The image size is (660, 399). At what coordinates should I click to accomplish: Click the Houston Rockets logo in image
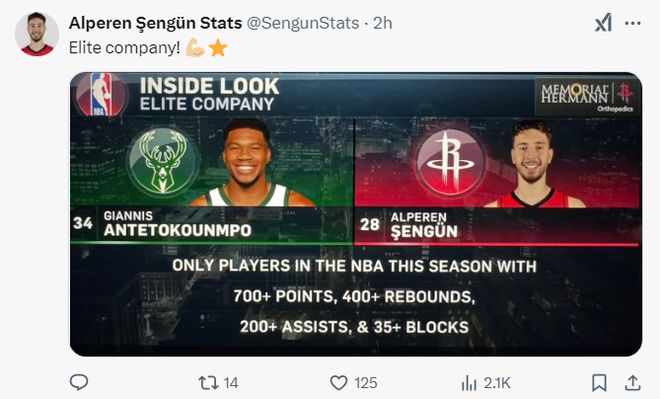click(451, 162)
